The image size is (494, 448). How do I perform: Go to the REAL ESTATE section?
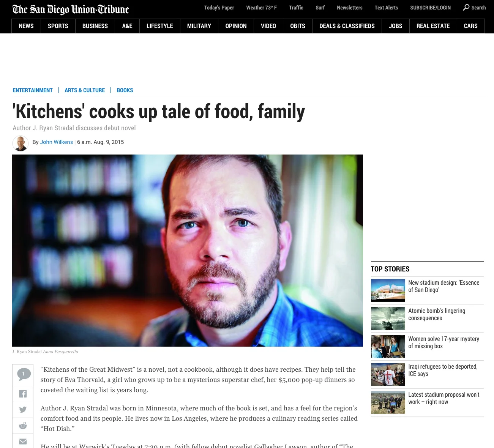[x=433, y=26]
